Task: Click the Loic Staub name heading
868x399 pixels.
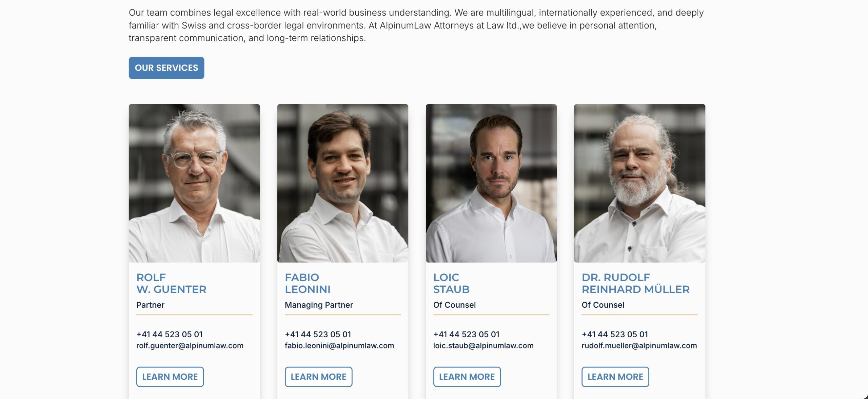Action: point(451,283)
